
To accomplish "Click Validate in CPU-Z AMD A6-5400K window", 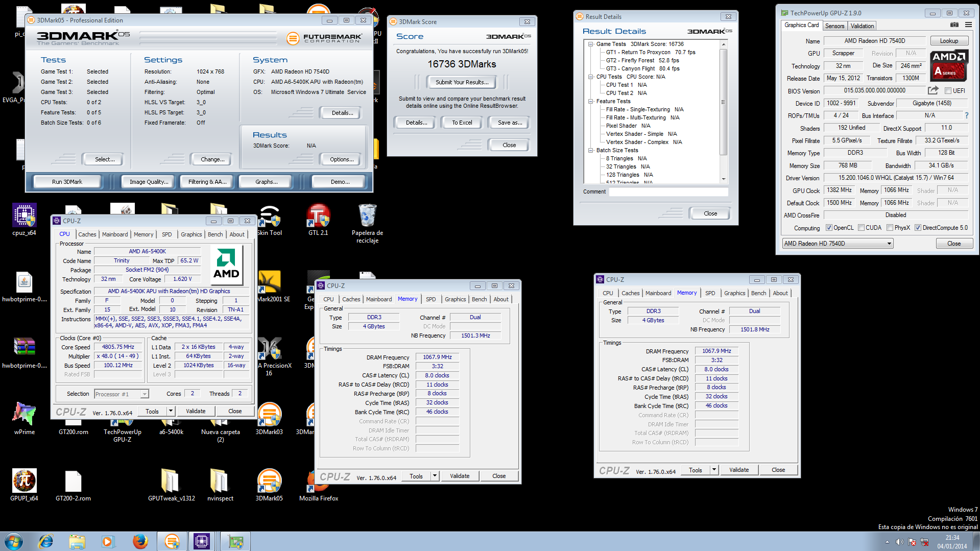I will click(x=196, y=411).
